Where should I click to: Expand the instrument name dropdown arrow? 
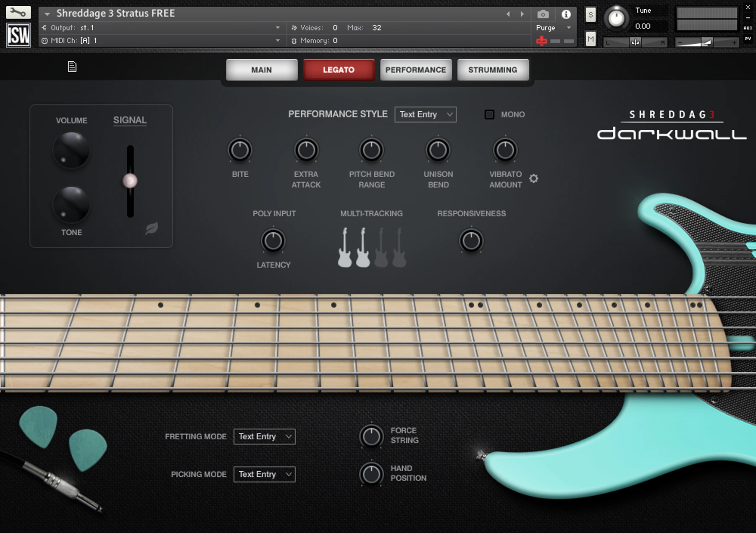47,14
